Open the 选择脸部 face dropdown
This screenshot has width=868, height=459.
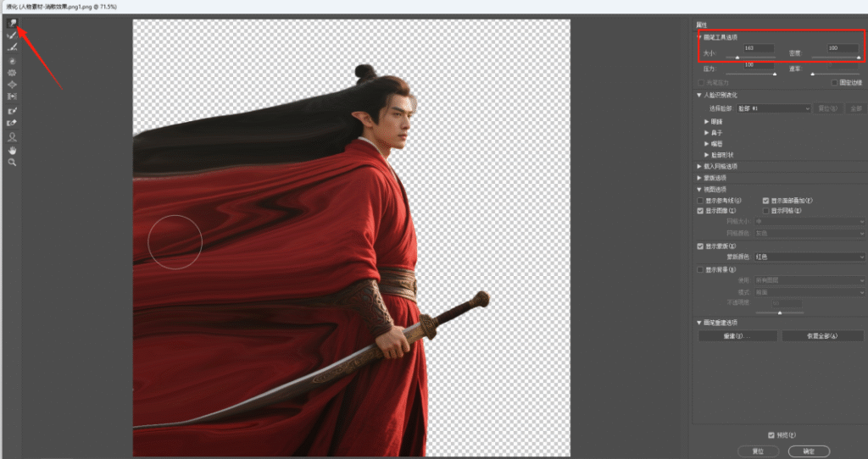point(773,108)
